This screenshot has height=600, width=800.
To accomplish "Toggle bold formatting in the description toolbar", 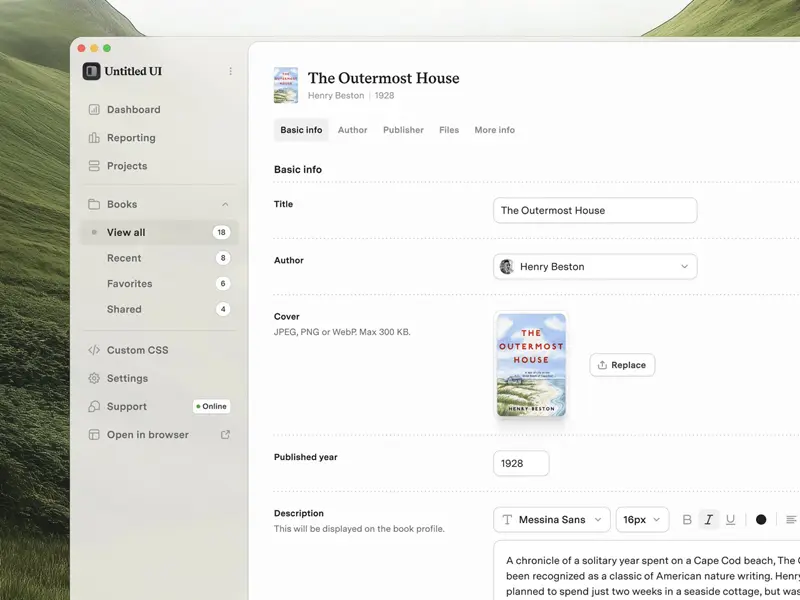I will tap(687, 519).
